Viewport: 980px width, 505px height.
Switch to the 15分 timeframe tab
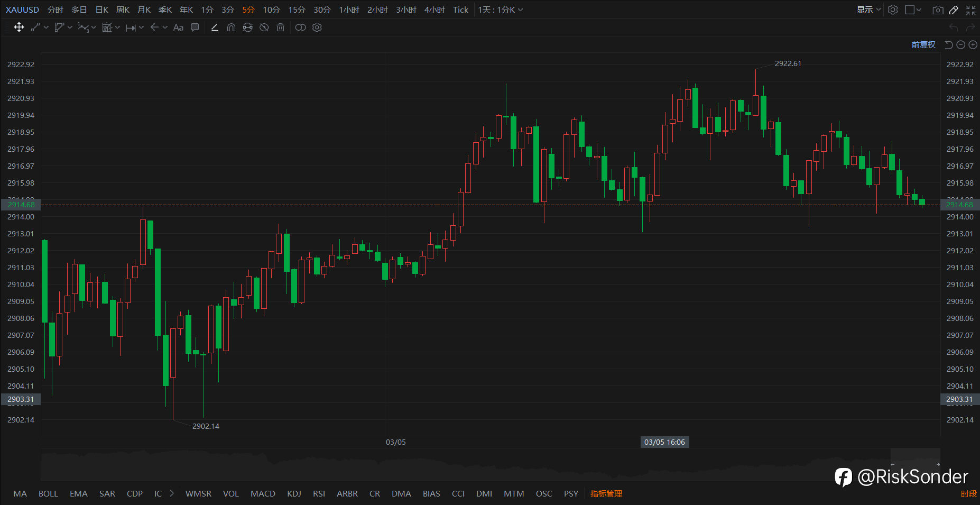[297, 10]
